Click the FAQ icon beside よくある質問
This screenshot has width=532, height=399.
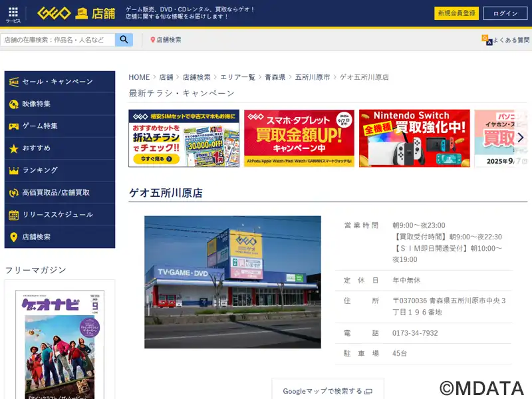[x=487, y=40]
